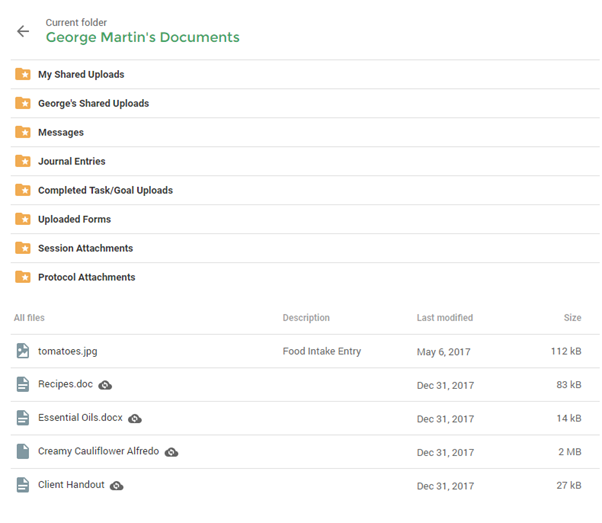Click cloud icon next to Essential Oils.docx
This screenshot has width=602, height=523.
135,419
